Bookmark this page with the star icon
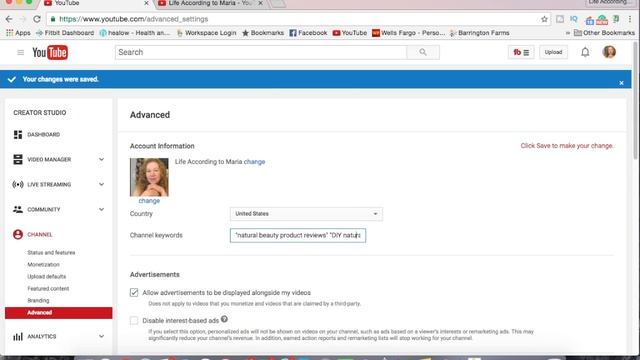The image size is (640, 360). (x=544, y=19)
